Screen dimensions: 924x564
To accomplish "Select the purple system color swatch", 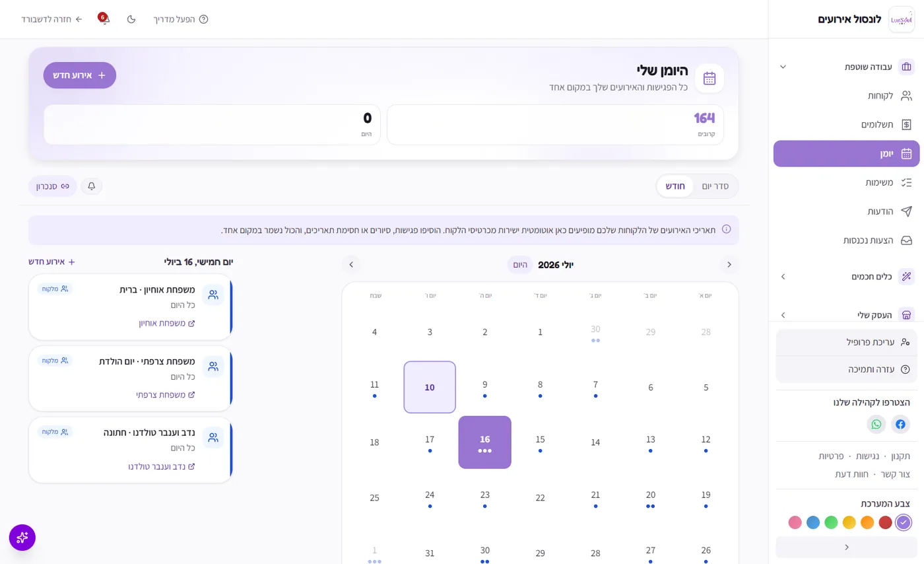I will pos(904,522).
